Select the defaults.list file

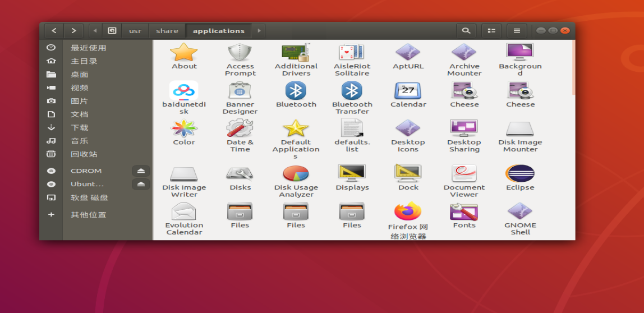(x=352, y=128)
